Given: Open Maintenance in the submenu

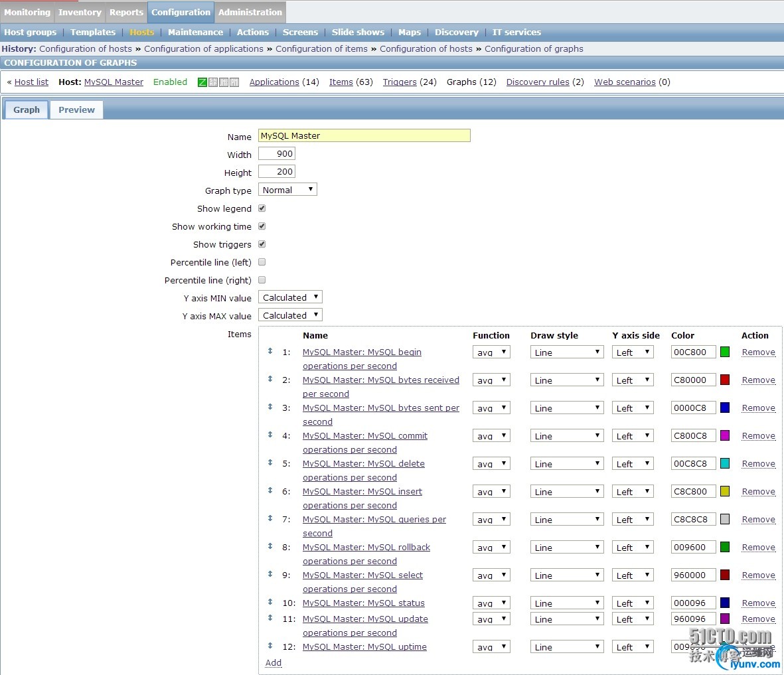Looking at the screenshot, I should pyautogui.click(x=195, y=32).
